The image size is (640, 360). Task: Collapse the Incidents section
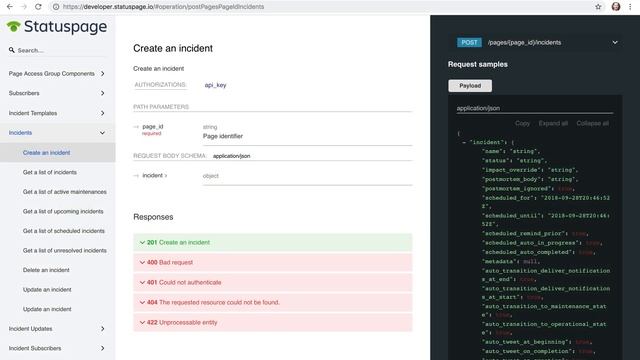(57, 133)
